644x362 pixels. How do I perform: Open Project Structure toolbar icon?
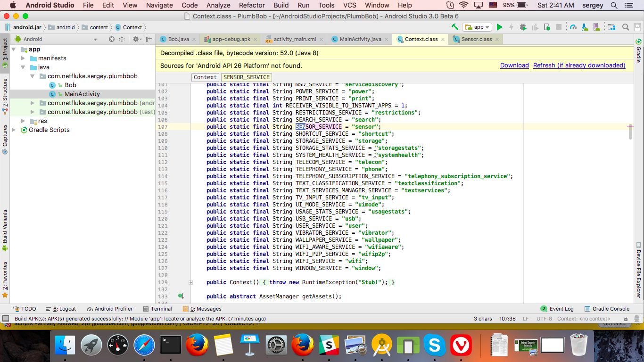point(611,27)
